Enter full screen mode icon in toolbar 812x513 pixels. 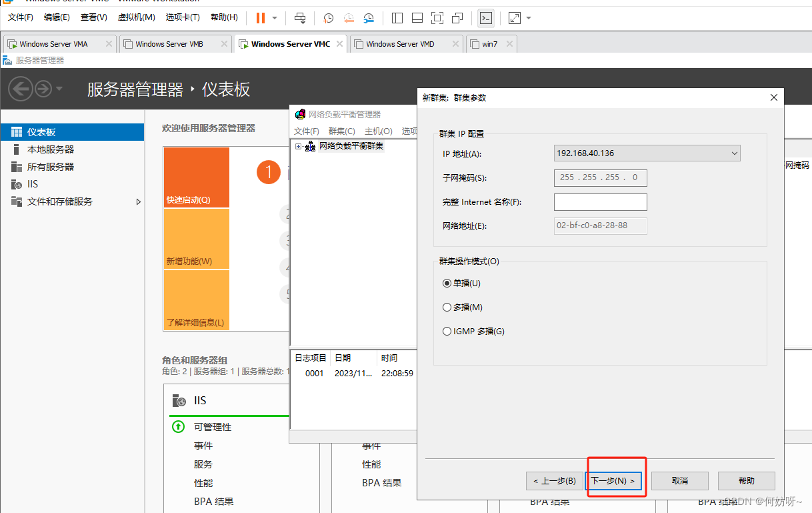(x=437, y=18)
